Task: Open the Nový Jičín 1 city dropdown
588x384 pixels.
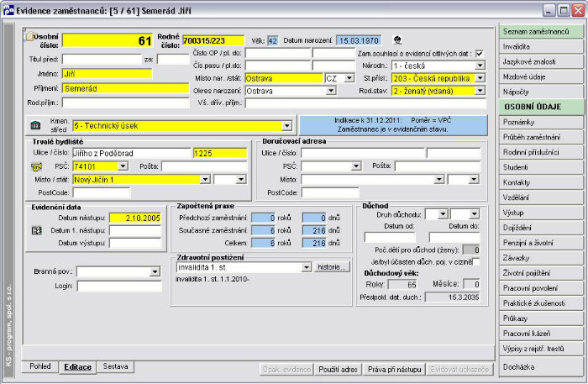Action: [x=205, y=179]
